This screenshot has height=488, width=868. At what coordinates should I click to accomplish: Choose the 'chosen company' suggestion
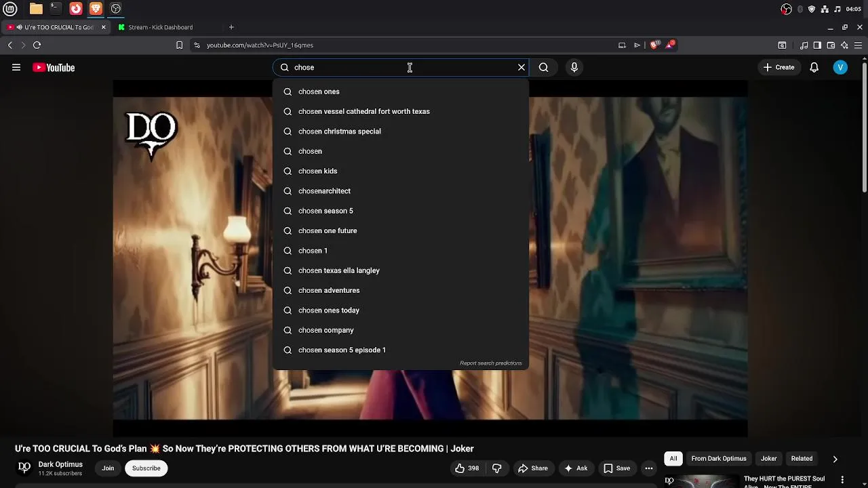point(401,330)
